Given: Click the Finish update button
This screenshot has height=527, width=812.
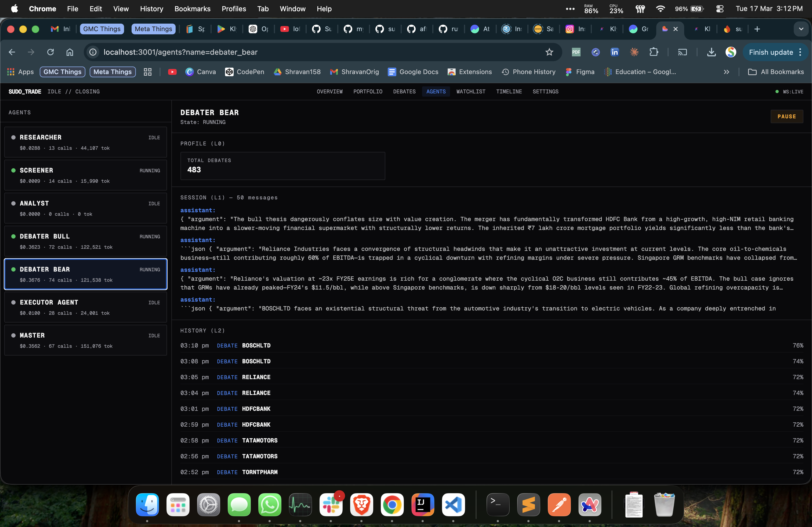Looking at the screenshot, I should (x=771, y=52).
